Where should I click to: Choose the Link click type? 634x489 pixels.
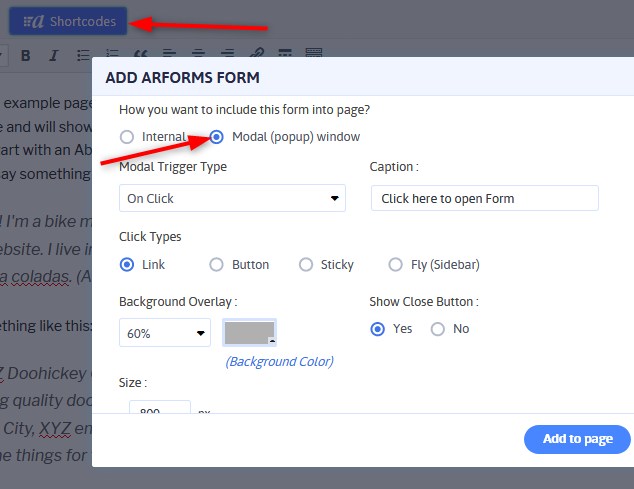(x=127, y=265)
